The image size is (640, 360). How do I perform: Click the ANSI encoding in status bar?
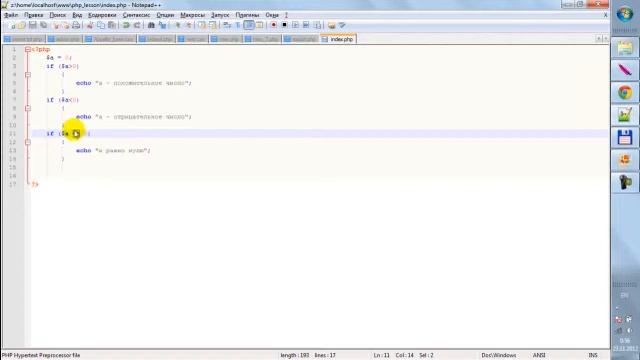coord(539,356)
